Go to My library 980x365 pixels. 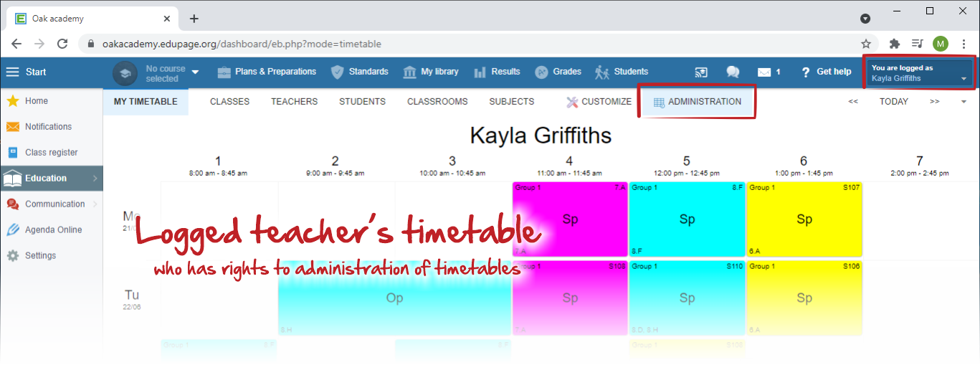click(x=431, y=72)
